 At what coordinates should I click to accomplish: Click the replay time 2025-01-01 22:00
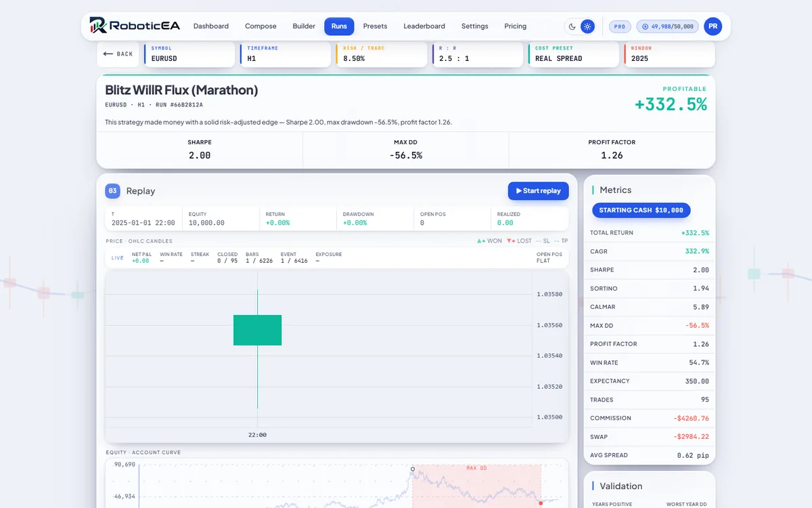tap(143, 223)
